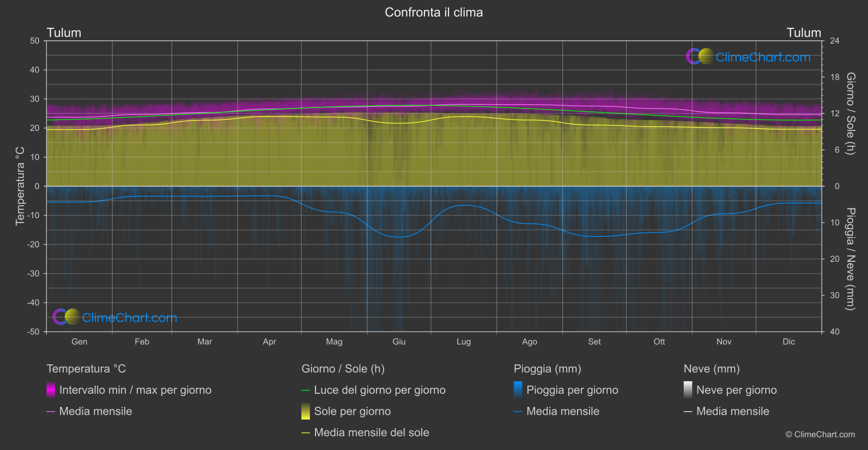This screenshot has width=868, height=450.
Task: Click the 'Temperatura °C' legend group heading
Action: [86, 369]
